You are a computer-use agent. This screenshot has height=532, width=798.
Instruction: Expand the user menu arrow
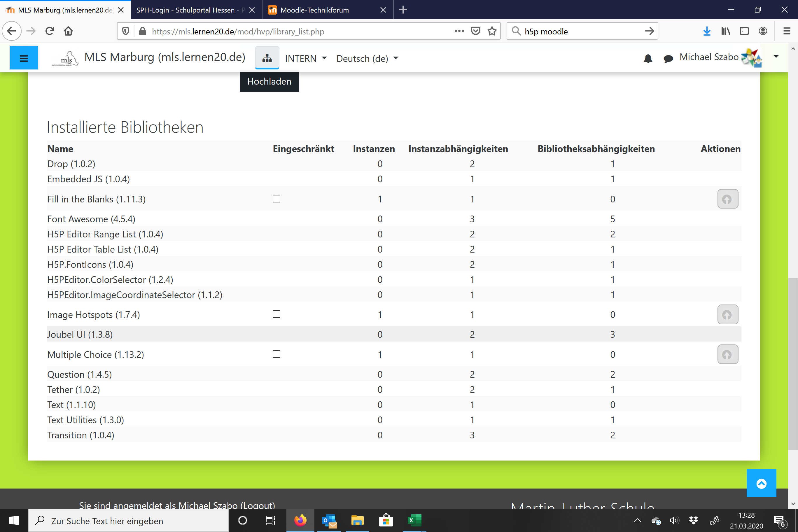point(776,57)
